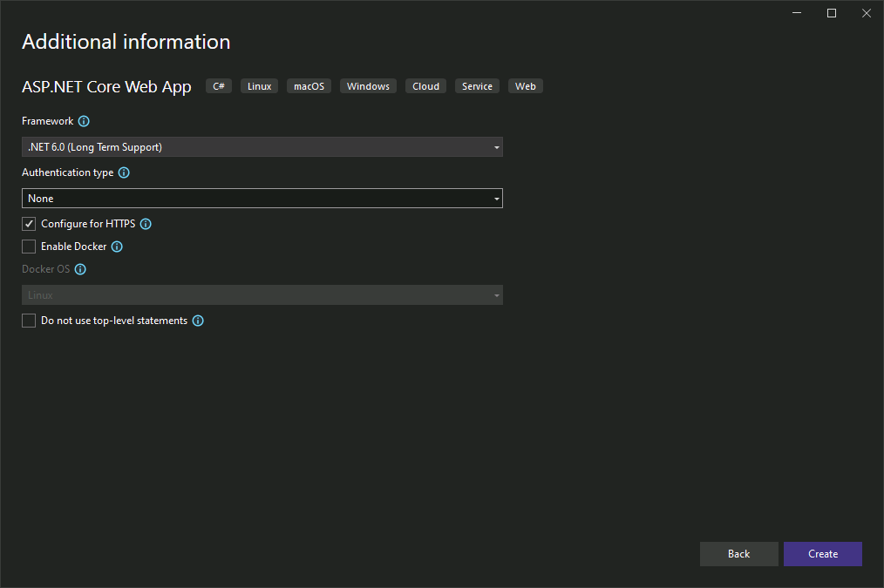
Task: Click the macOS tag
Action: [309, 86]
